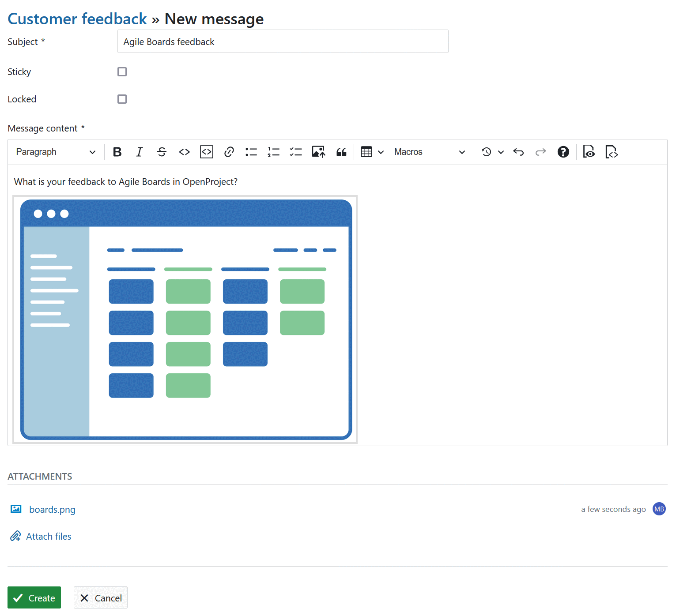Open the editor help dialog

click(563, 152)
